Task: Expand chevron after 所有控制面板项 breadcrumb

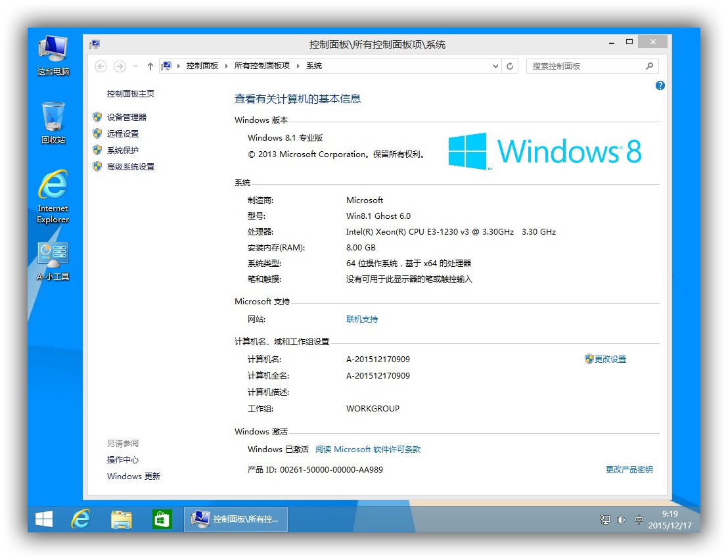Action: tap(298, 66)
